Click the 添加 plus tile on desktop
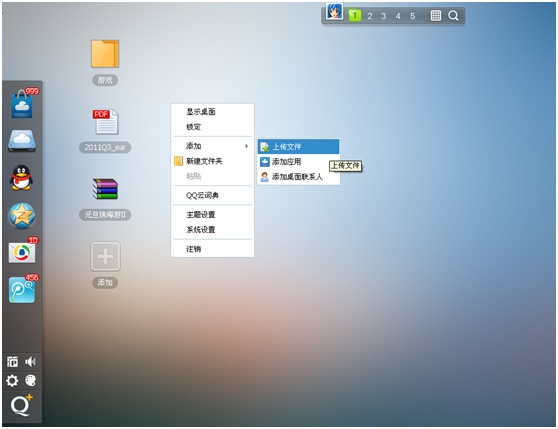 pos(105,256)
